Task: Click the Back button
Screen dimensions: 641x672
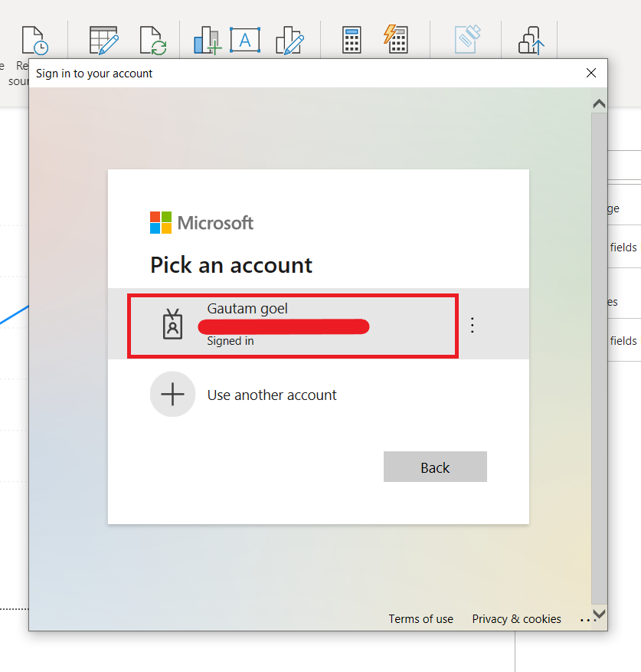Action: pyautogui.click(x=435, y=467)
